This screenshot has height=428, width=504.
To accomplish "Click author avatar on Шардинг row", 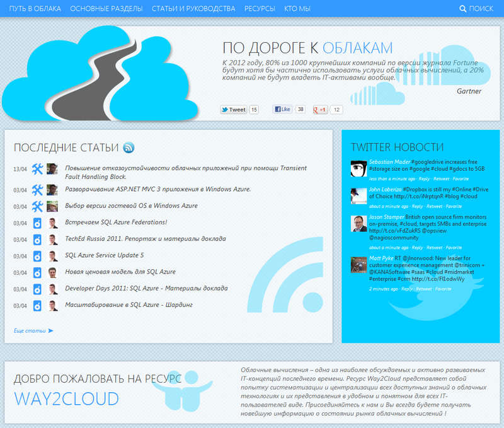I will [52, 306].
